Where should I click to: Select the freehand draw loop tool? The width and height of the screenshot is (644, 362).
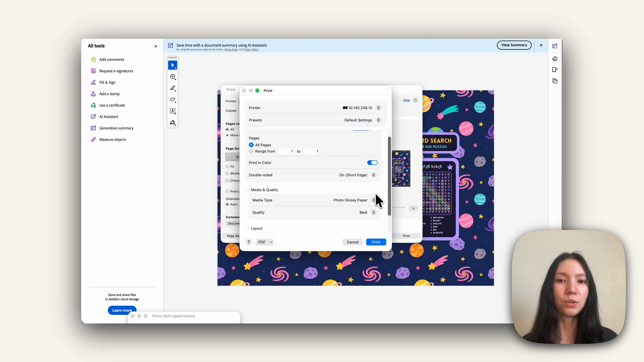[173, 100]
